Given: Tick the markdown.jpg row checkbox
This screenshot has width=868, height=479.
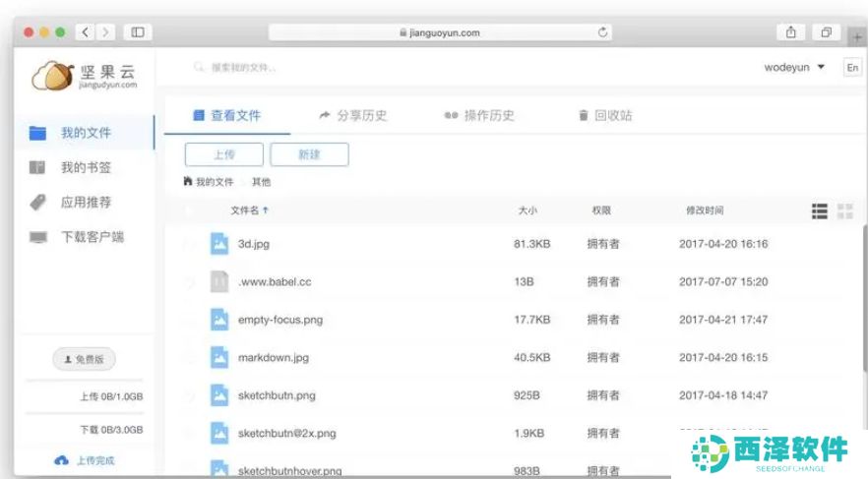Looking at the screenshot, I should coord(190,358).
